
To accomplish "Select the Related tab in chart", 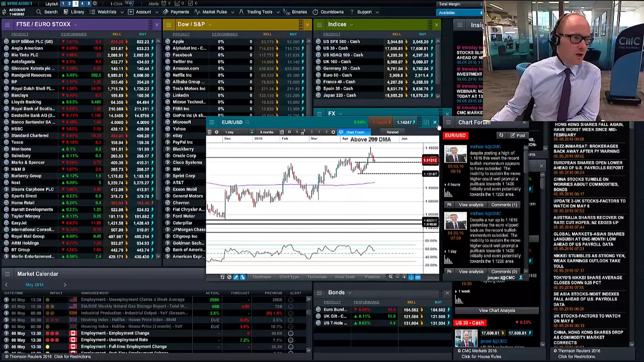I will point(392,132).
